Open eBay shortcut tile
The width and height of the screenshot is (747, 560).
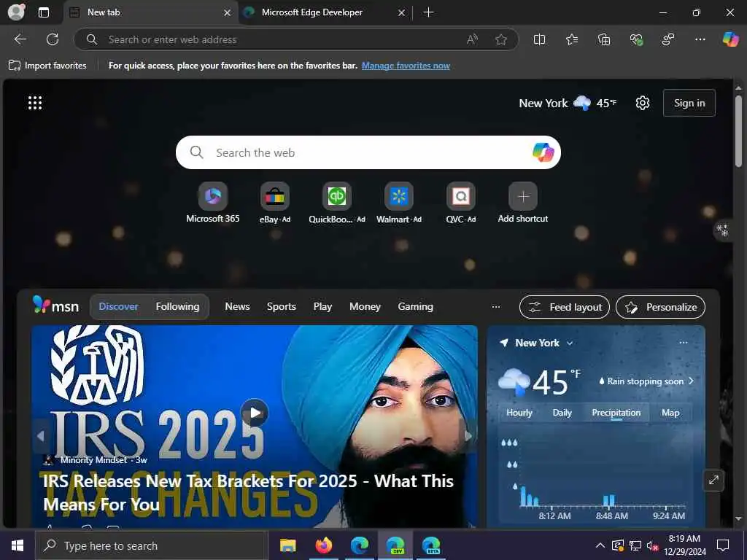(x=275, y=203)
